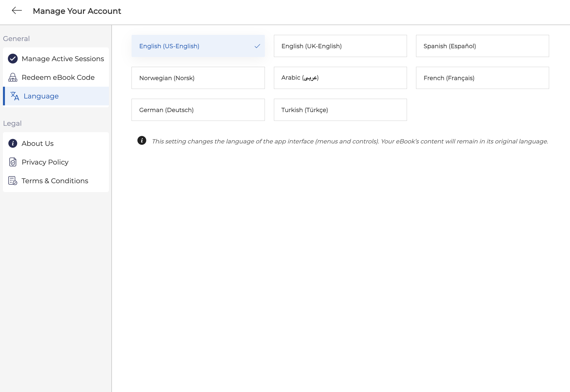Select English (UK-English) language option
This screenshot has width=570, height=392.
[x=340, y=46]
